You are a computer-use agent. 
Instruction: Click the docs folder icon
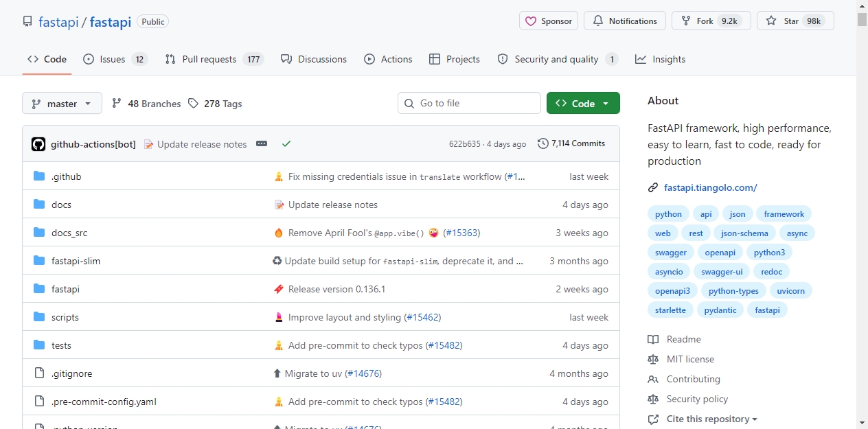[39, 205]
